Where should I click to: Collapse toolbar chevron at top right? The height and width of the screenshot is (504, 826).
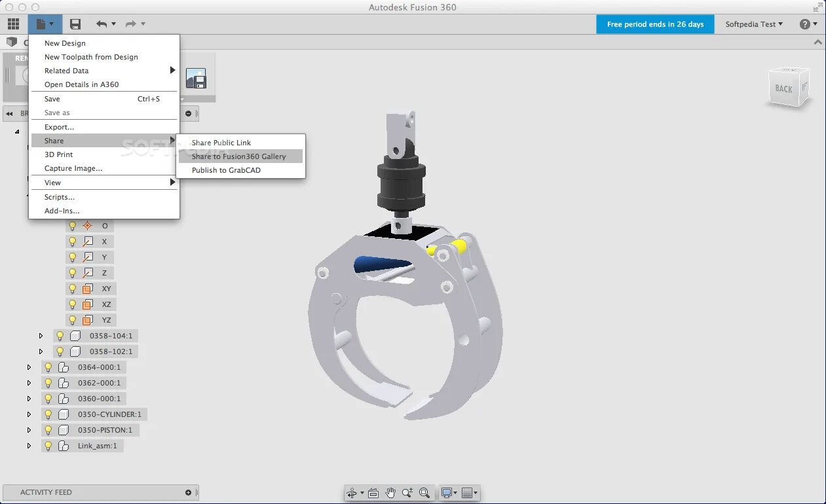pyautogui.click(x=817, y=42)
